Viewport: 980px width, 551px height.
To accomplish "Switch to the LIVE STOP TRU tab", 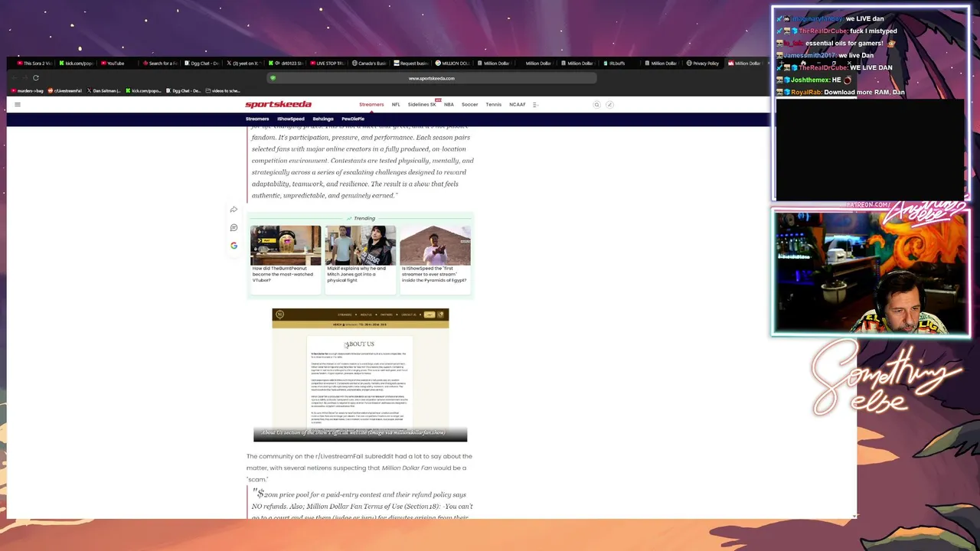I will (x=327, y=64).
